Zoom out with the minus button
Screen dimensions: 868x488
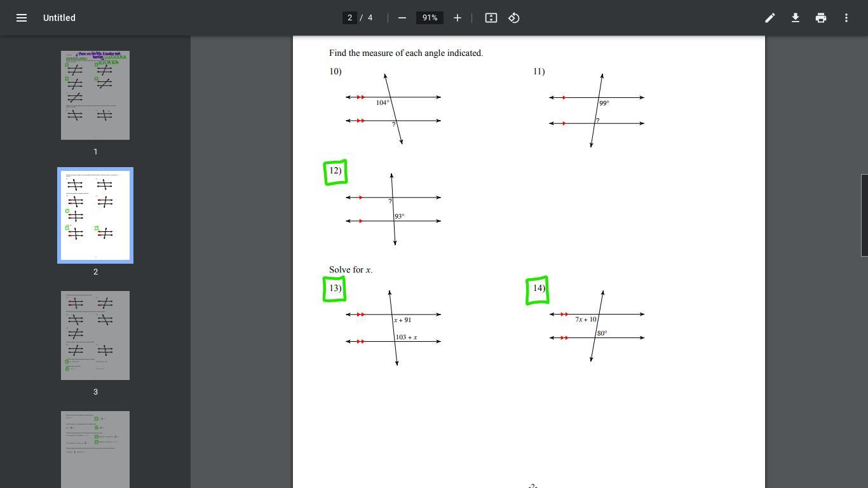click(402, 18)
